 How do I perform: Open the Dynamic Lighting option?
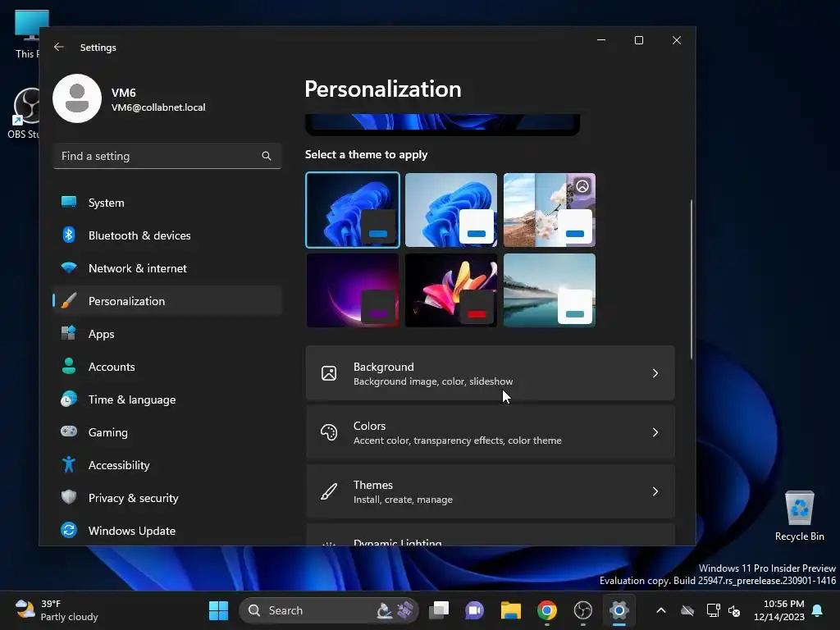point(491,536)
